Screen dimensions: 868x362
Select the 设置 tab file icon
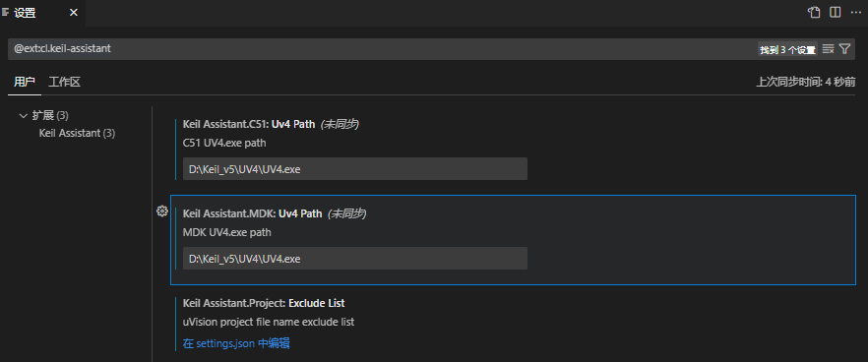[x=6, y=13]
